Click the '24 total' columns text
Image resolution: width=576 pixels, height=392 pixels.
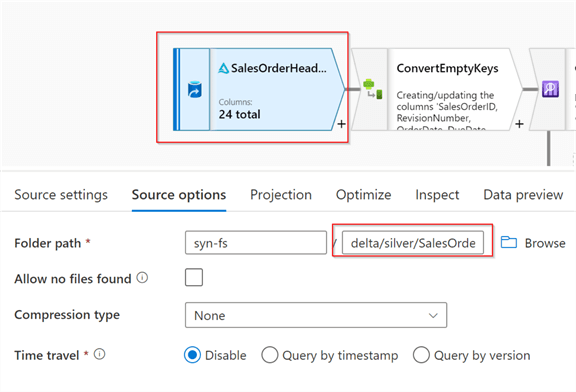coord(240,114)
